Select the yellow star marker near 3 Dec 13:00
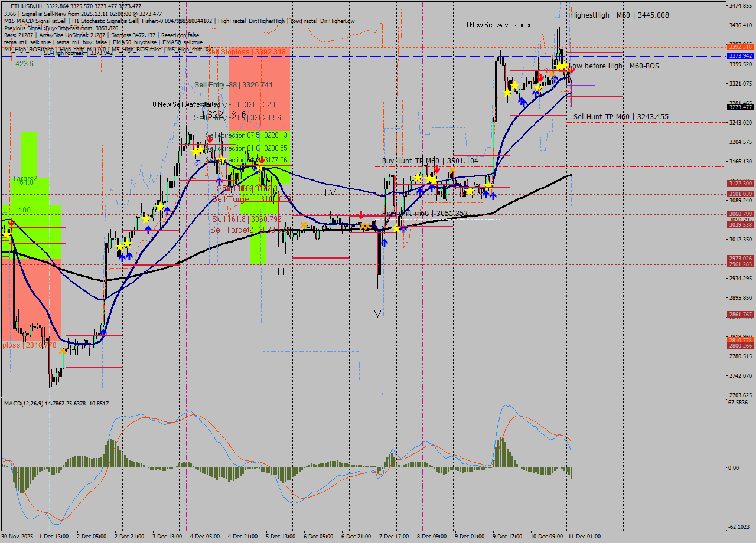This screenshot has width=756, height=543. pos(159,207)
